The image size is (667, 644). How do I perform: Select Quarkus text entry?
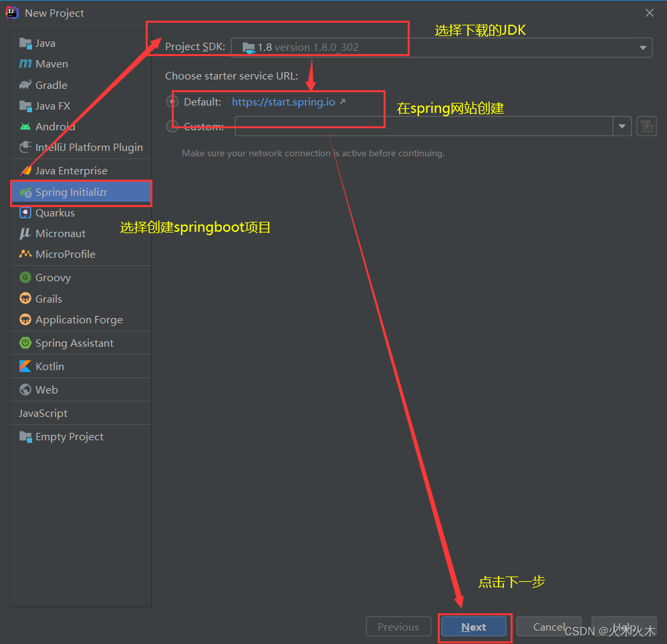click(55, 212)
